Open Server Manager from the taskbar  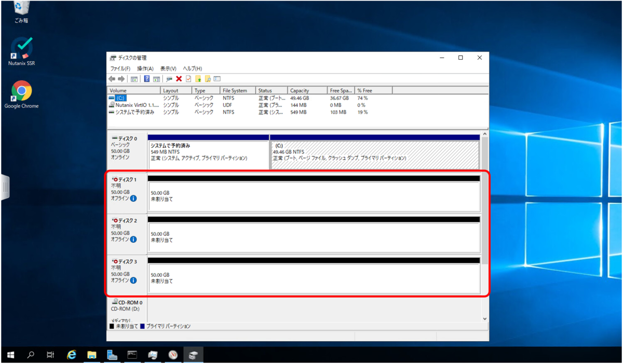[112, 355]
